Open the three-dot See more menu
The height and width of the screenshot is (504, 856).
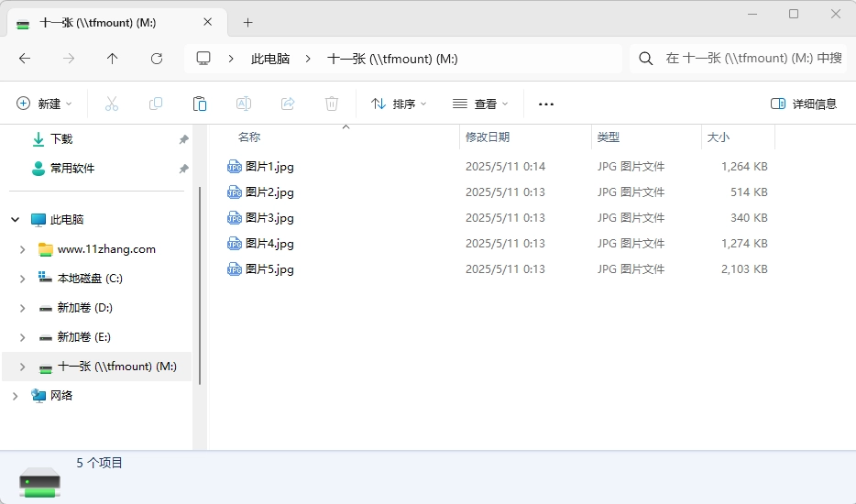[546, 104]
